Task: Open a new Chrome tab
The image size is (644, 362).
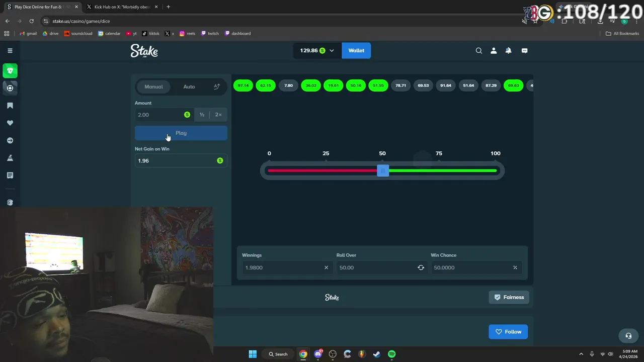Action: [x=168, y=7]
